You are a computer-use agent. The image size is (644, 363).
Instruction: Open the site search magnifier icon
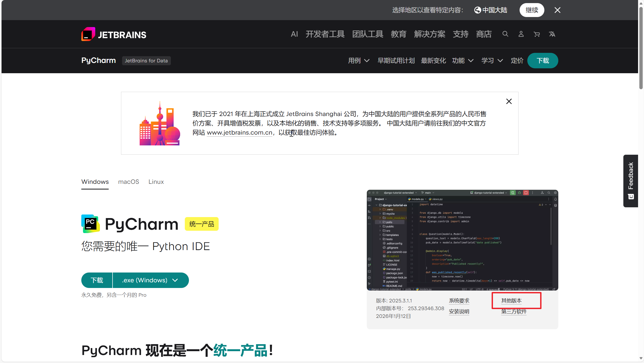tap(505, 34)
